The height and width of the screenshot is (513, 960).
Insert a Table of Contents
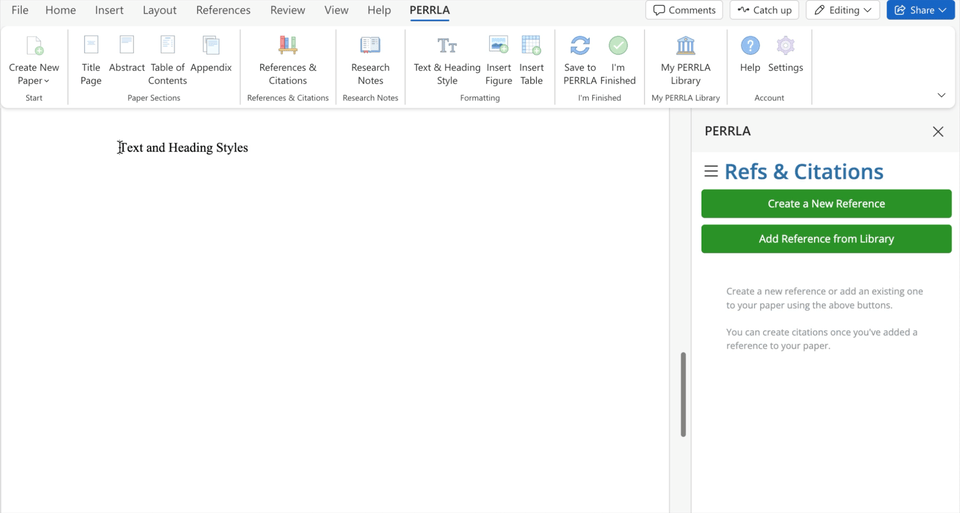click(x=167, y=60)
